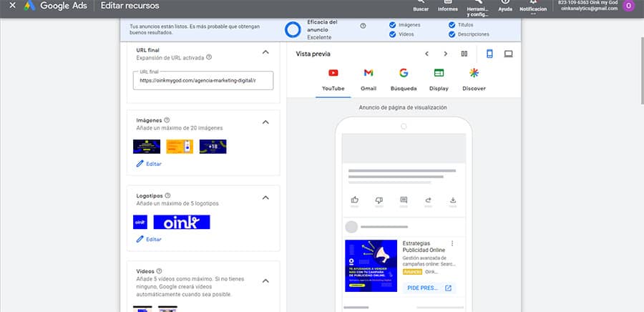
Task: Go to next ad preview
Action: 446,54
